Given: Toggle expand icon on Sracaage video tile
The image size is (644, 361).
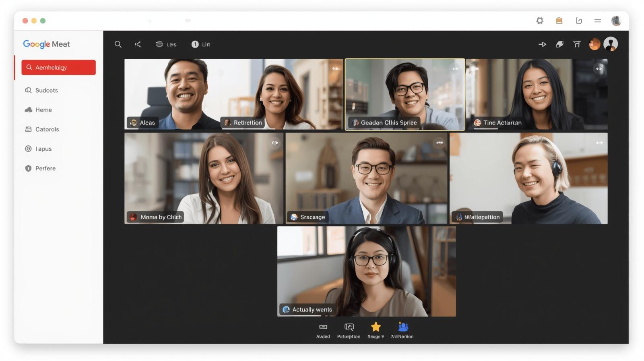Looking at the screenshot, I should [x=440, y=143].
